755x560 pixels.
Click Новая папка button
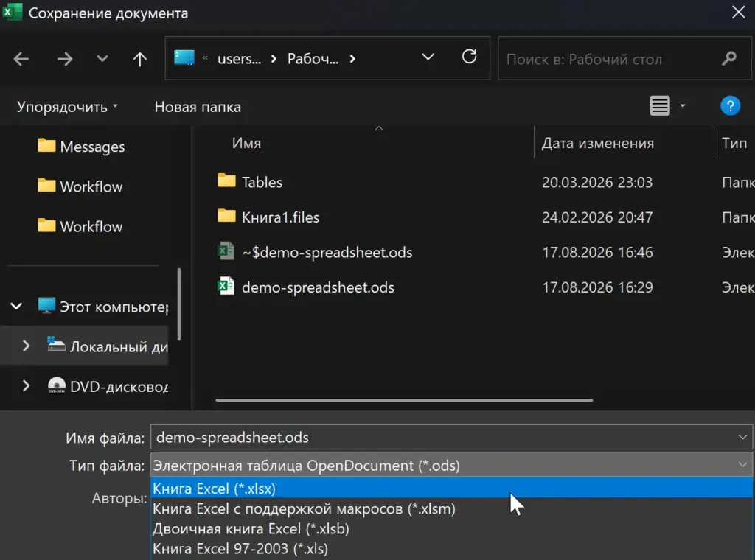(x=198, y=107)
